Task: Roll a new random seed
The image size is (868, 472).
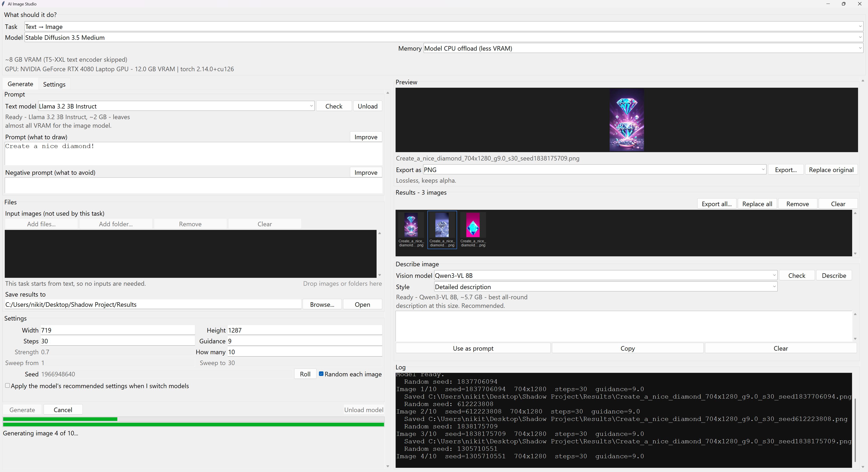Action: click(x=305, y=374)
